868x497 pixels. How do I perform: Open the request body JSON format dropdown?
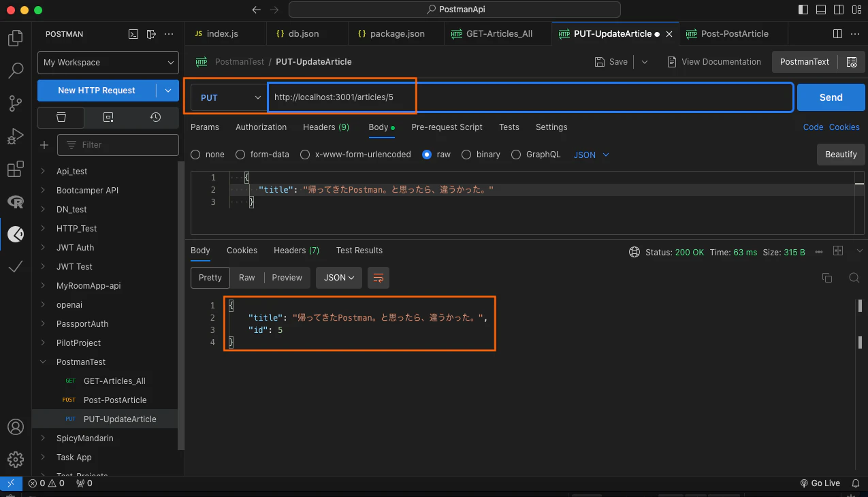(591, 155)
